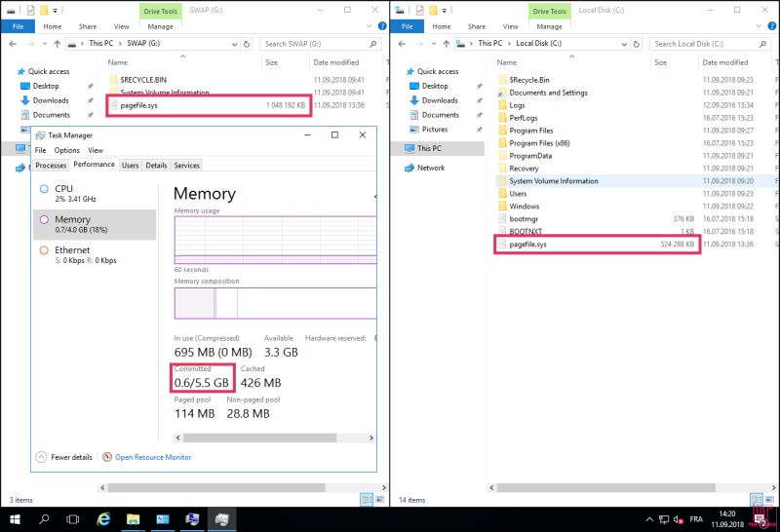Click search magnifier in SWAP (G:) search box

(x=373, y=44)
